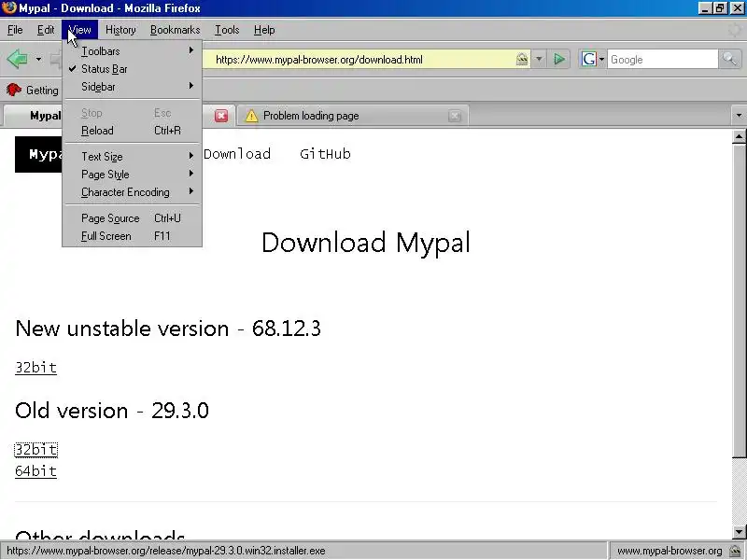This screenshot has width=747, height=560.
Task: Select Page Source in View menu
Action: click(x=132, y=218)
